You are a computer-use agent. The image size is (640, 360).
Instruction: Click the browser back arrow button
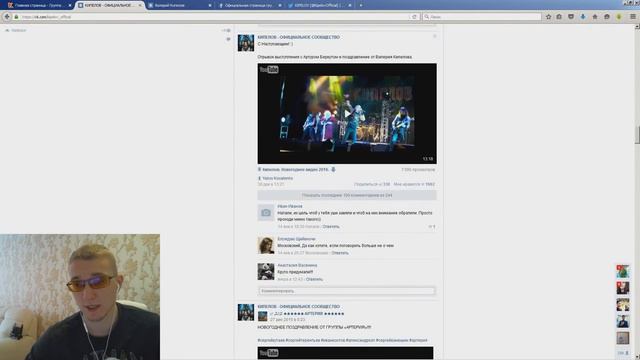[7, 17]
